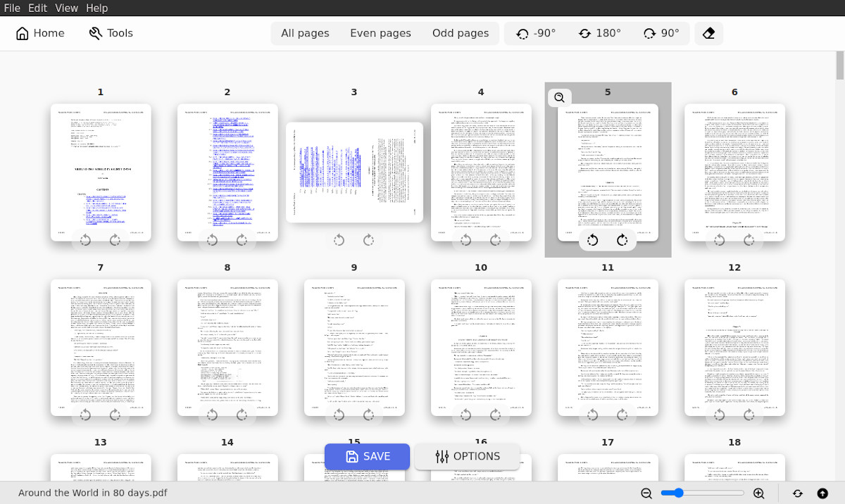The height and width of the screenshot is (504, 845).
Task: Rotate page 1 counterclockwise with its arrow icon
Action: coord(85,240)
